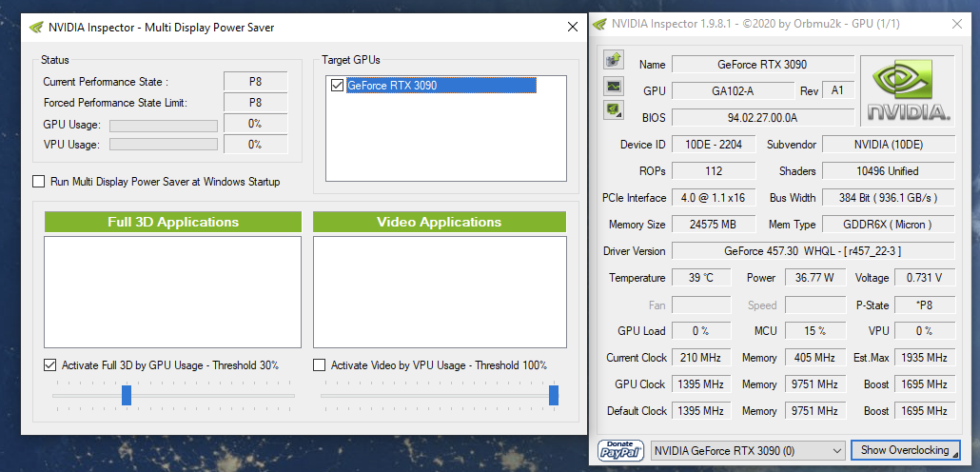The image size is (980, 472).
Task: Click the VPU Usage 0% value box
Action: pyautogui.click(x=255, y=145)
